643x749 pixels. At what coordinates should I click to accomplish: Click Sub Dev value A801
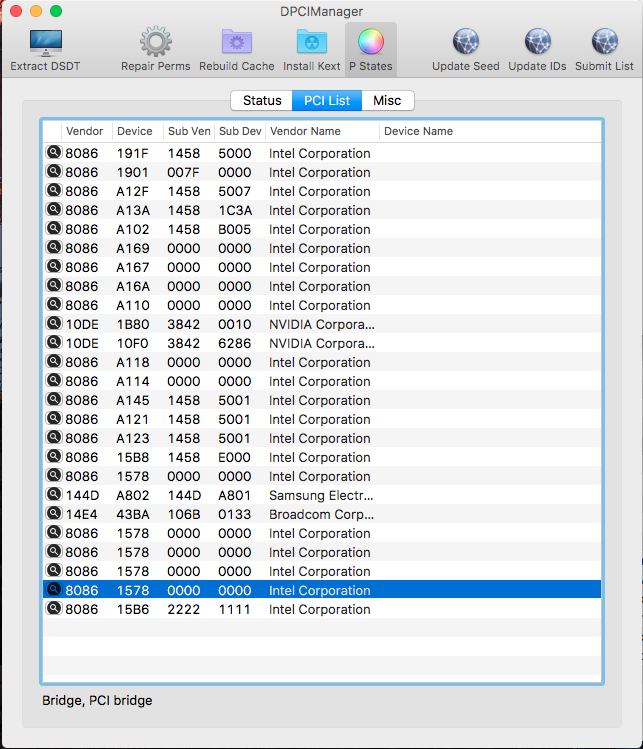tap(234, 495)
